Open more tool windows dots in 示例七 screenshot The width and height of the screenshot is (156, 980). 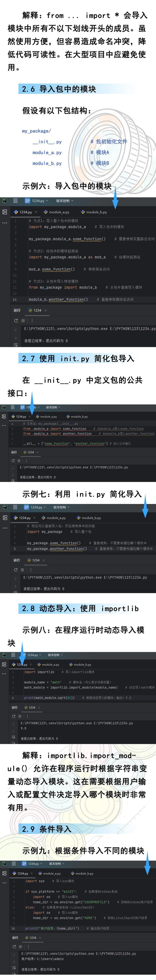tap(5, 528)
